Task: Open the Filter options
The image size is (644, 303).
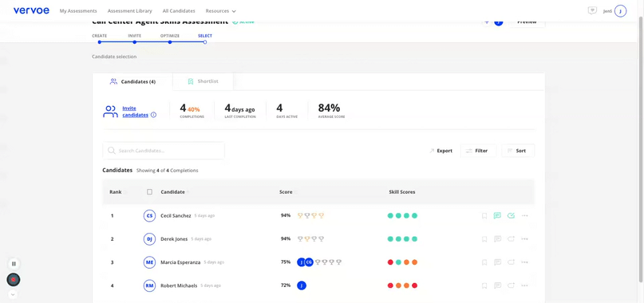Action: tap(479, 151)
